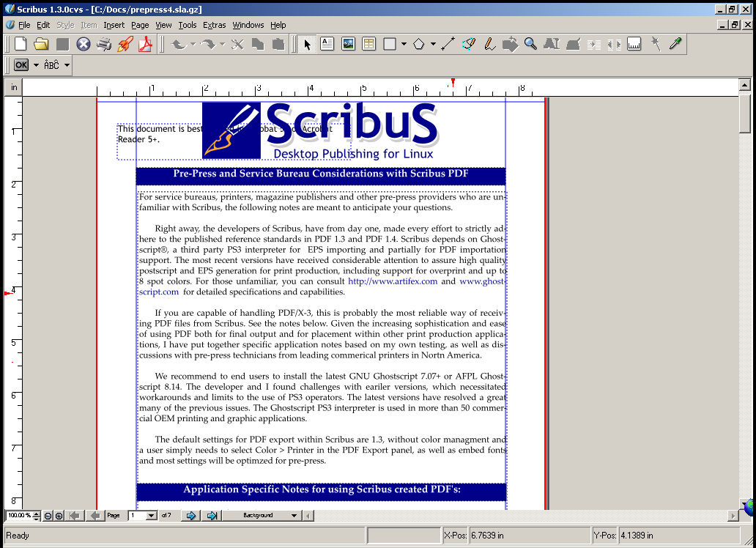Viewport: 756px width, 548px height.
Task: Close the document with the blue X icon
Action: [x=84, y=45]
